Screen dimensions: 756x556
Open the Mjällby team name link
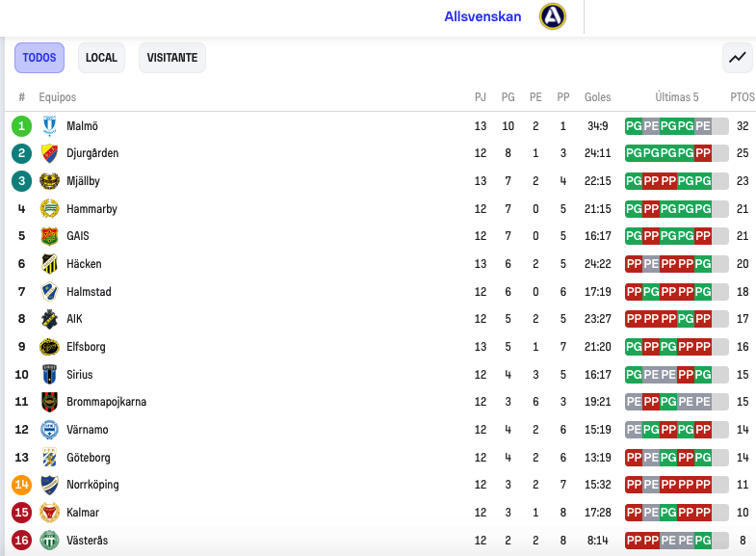point(83,181)
